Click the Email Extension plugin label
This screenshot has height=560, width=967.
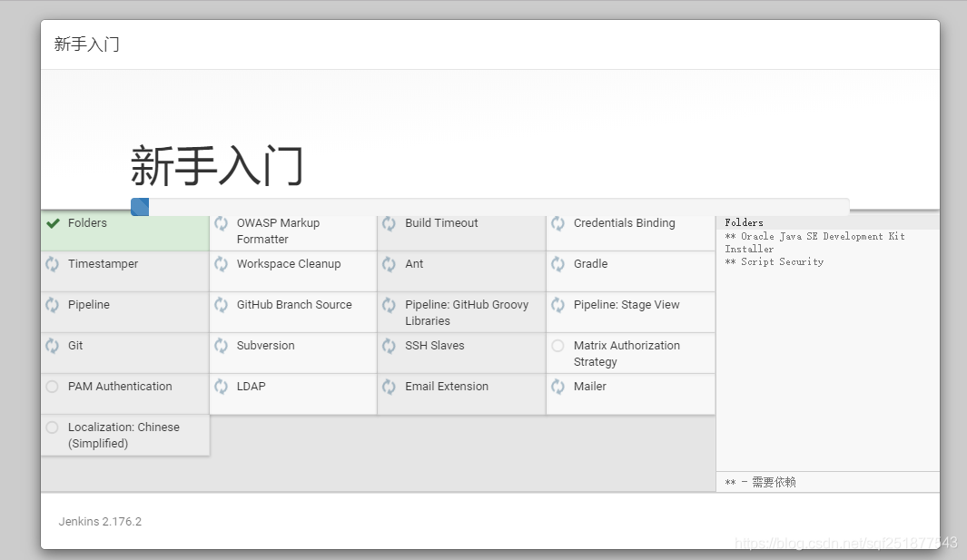click(x=447, y=386)
